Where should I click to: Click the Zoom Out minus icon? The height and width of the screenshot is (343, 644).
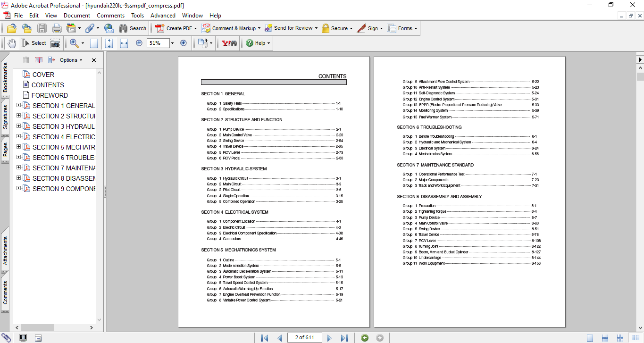[139, 43]
